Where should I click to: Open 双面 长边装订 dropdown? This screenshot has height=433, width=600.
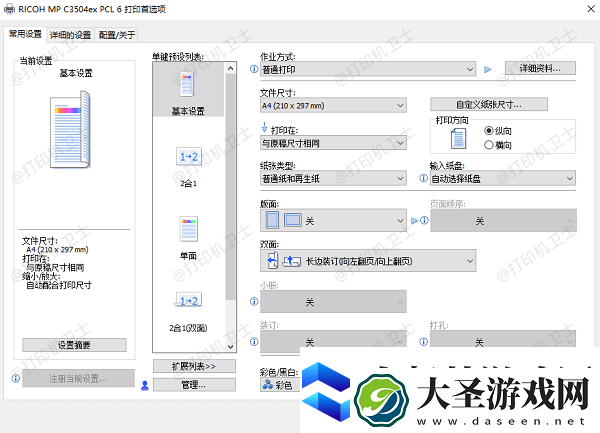point(368,261)
